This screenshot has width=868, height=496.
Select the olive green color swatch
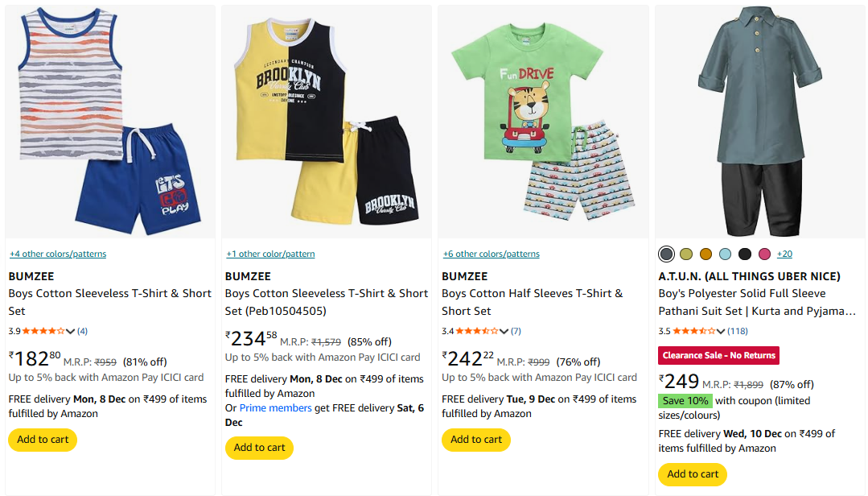(x=686, y=254)
